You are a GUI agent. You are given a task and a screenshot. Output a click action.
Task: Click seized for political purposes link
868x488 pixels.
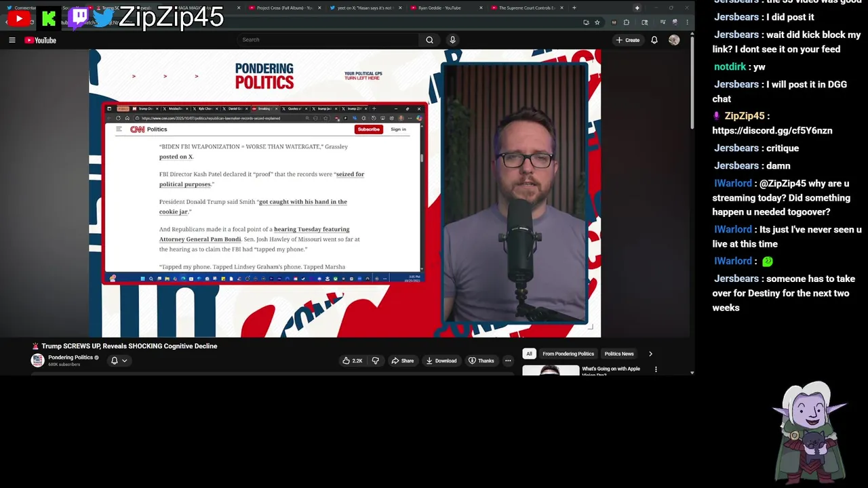262,179
